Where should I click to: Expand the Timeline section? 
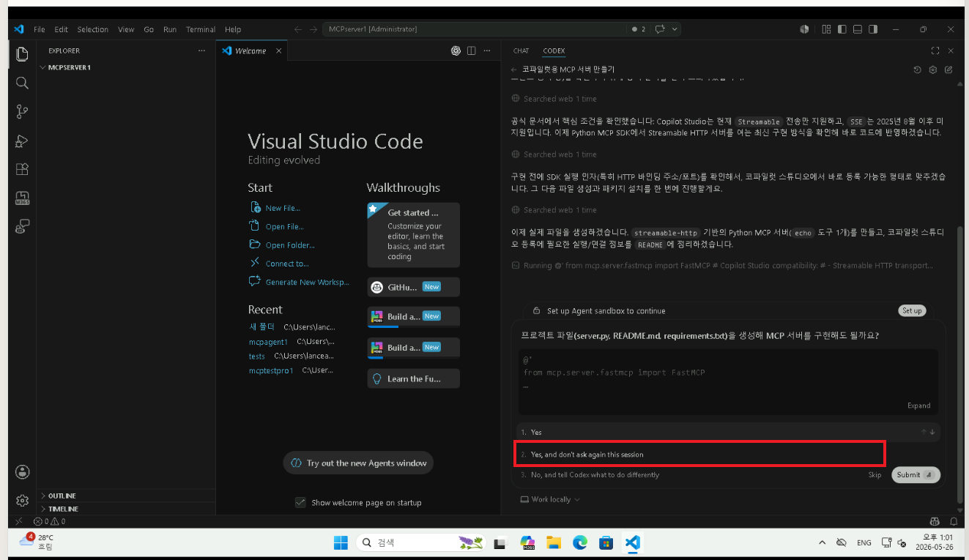tap(126, 509)
